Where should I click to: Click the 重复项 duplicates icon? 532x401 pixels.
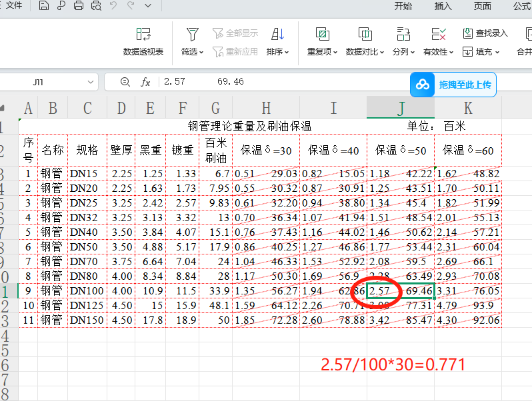pyautogui.click(x=322, y=34)
